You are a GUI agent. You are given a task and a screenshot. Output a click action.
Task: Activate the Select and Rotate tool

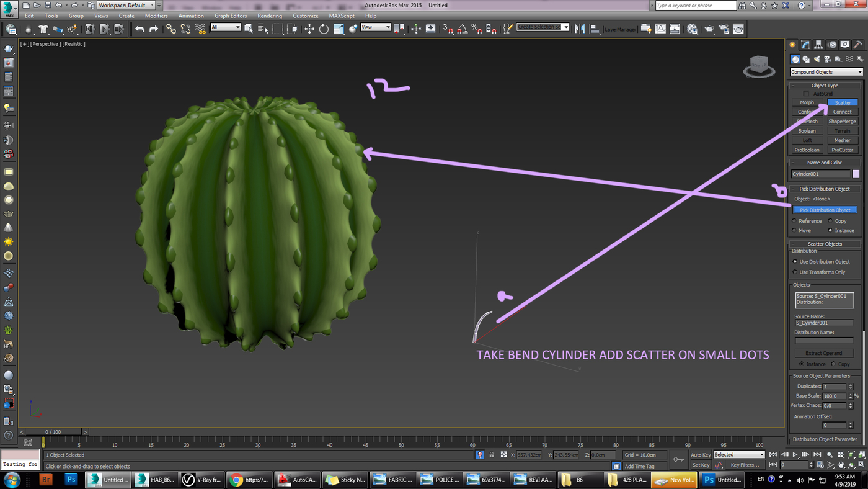(324, 29)
